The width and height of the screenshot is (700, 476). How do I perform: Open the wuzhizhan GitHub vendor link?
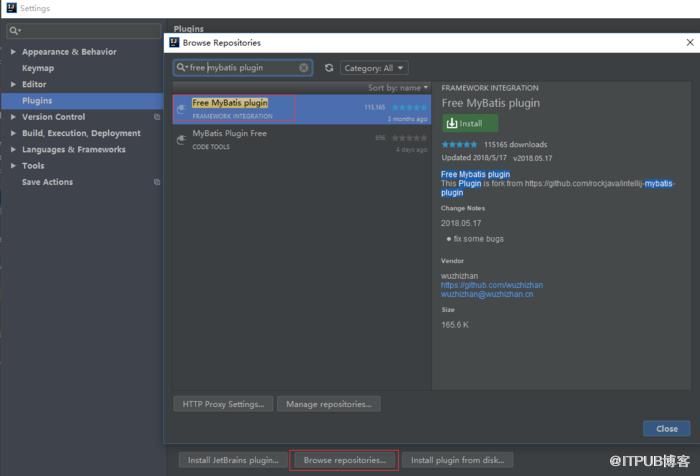[492, 285]
